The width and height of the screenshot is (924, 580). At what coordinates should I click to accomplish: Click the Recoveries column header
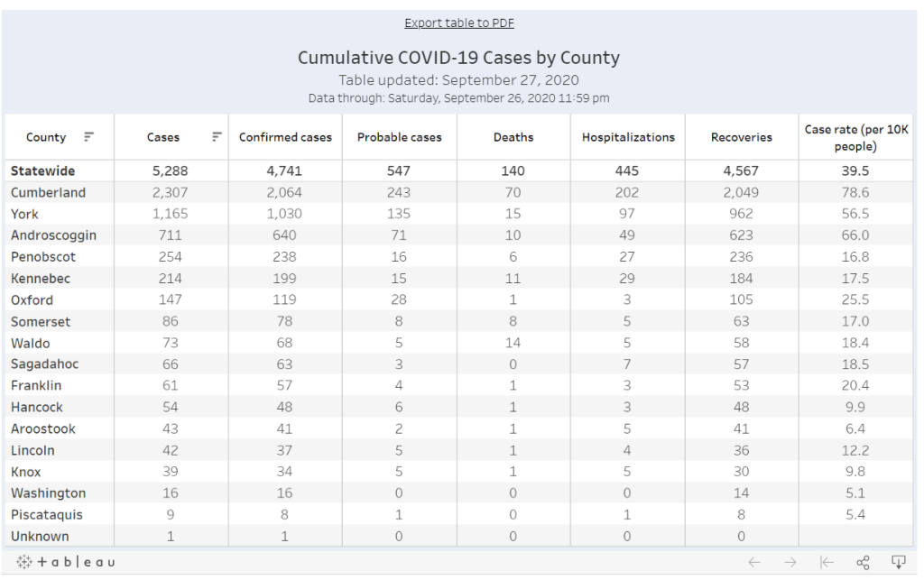(x=741, y=137)
